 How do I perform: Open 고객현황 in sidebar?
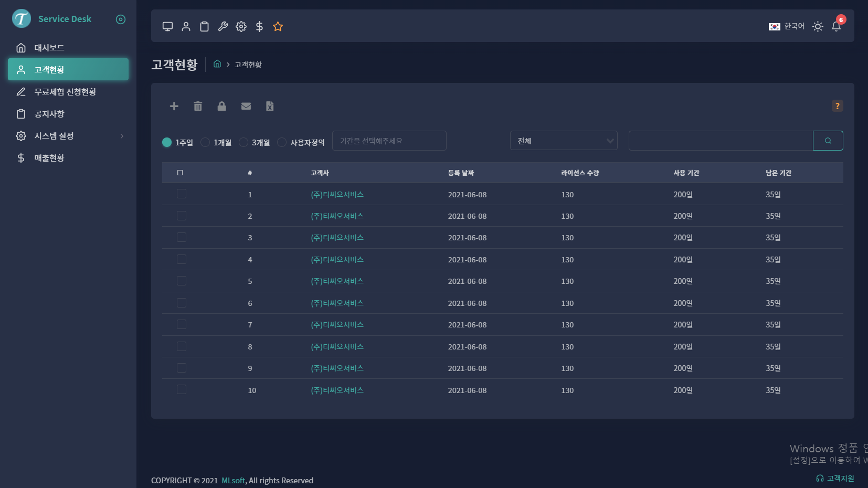coord(68,70)
